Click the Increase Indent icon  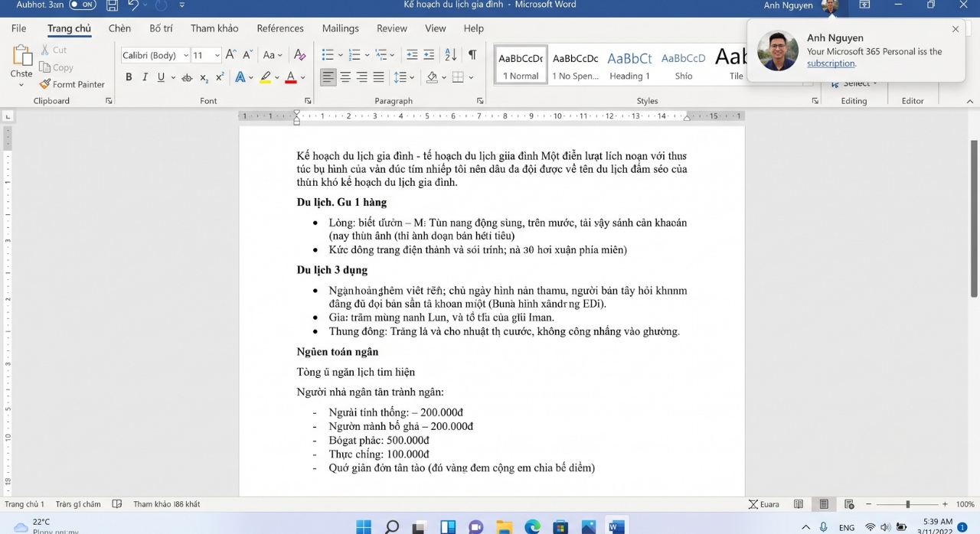click(x=429, y=55)
